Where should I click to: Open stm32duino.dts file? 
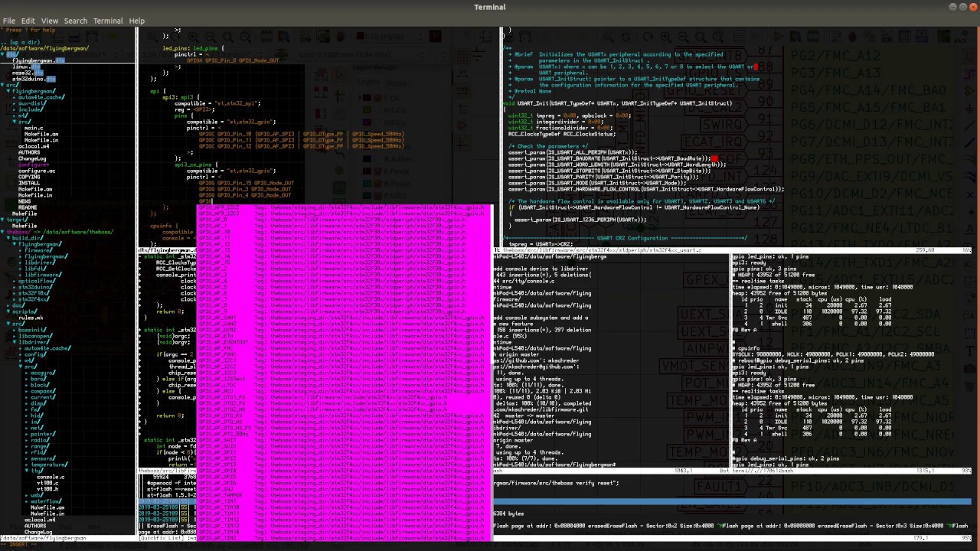coord(34,79)
